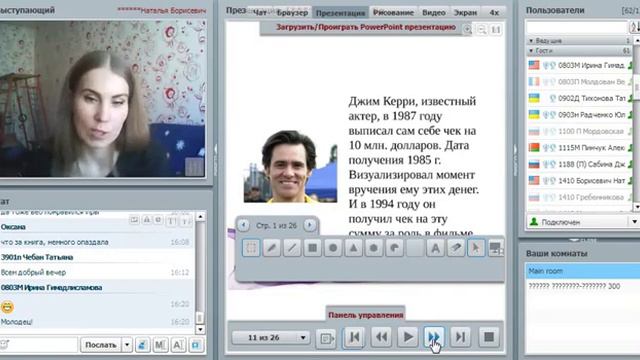
Task: Click the M icon in chat toolbar
Action: click(160, 345)
